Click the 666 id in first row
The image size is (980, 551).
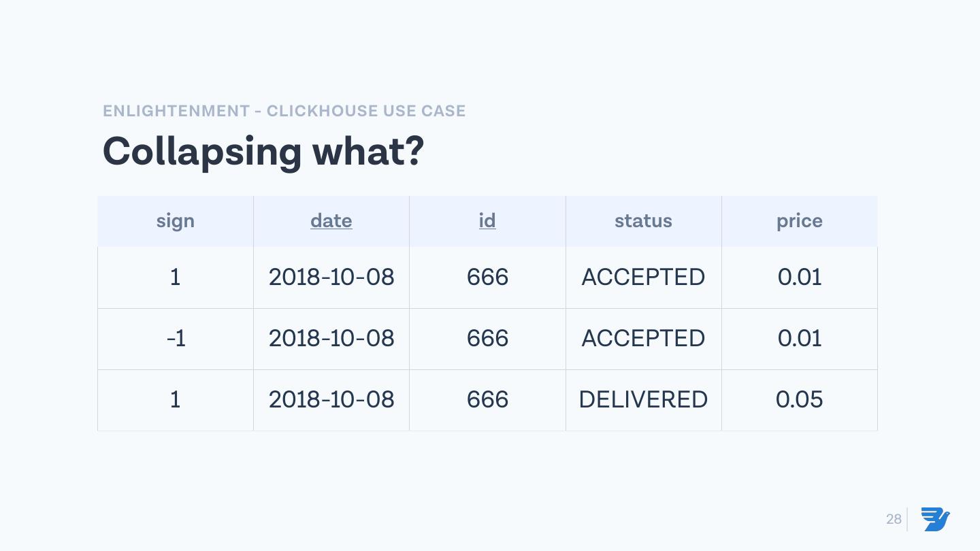click(487, 278)
